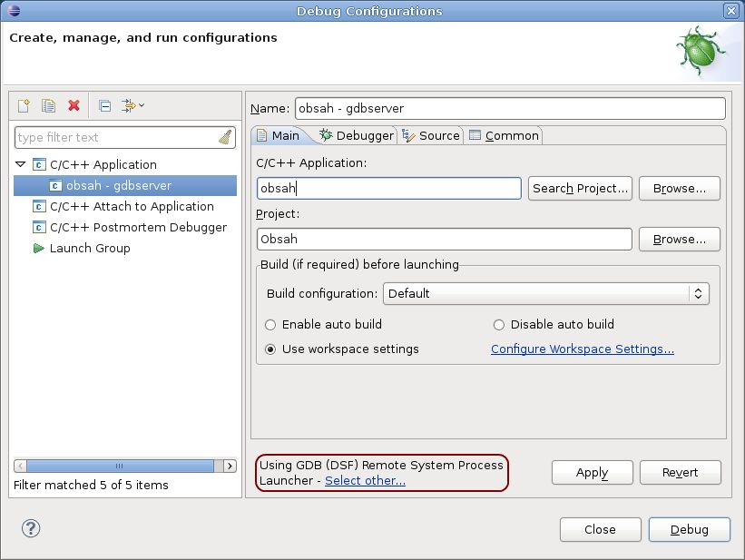Click the Name input field

(510, 108)
